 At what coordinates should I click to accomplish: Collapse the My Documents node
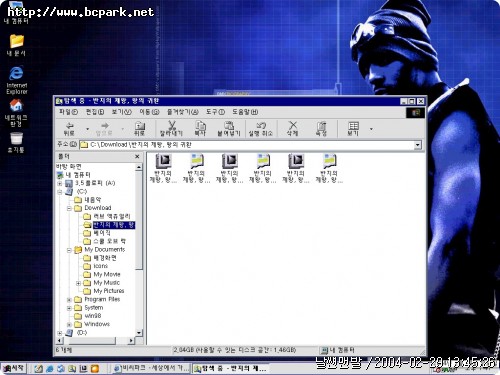[69, 250]
